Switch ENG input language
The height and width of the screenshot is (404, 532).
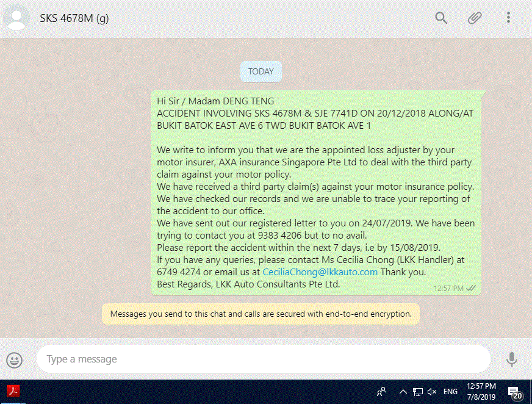pyautogui.click(x=450, y=392)
